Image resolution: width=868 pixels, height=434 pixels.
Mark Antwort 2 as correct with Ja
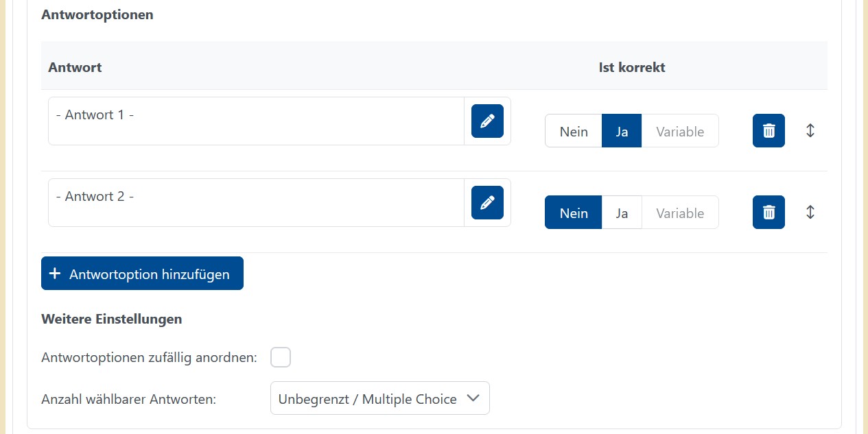click(622, 213)
